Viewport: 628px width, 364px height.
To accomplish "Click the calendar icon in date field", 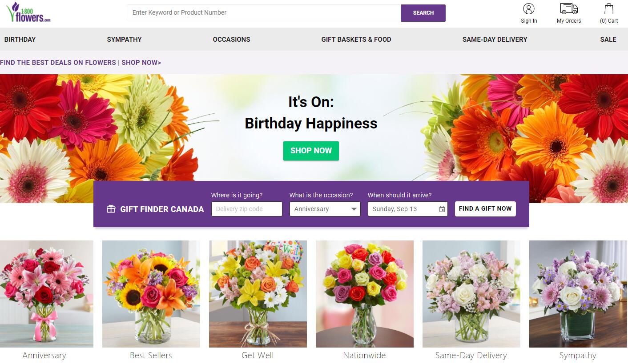I will coord(442,209).
